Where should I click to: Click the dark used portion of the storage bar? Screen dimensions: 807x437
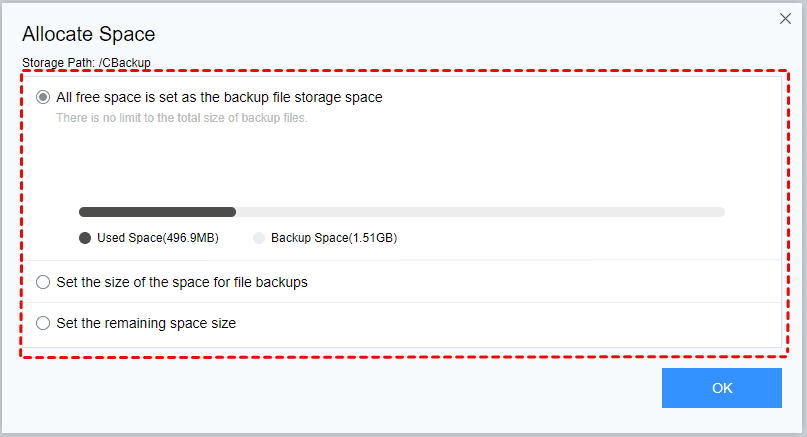(157, 212)
